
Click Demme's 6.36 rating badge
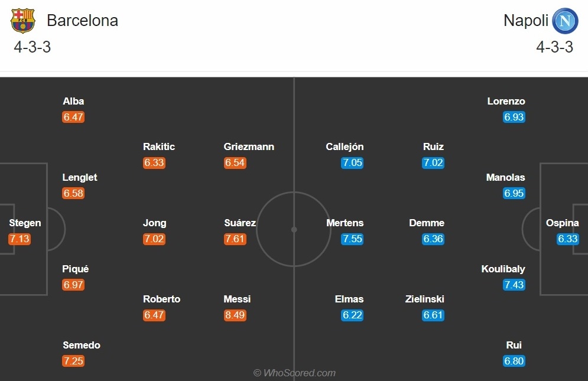[433, 239]
